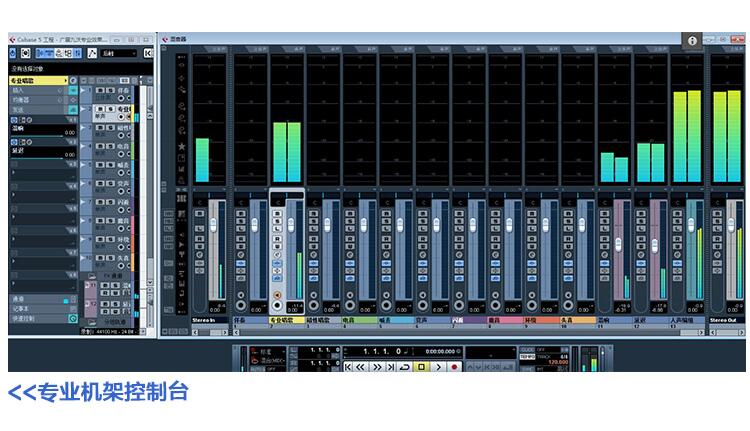Screen dimensions: 750x431
Task: Click the 延迟 channel fader handle
Action: coord(654,245)
